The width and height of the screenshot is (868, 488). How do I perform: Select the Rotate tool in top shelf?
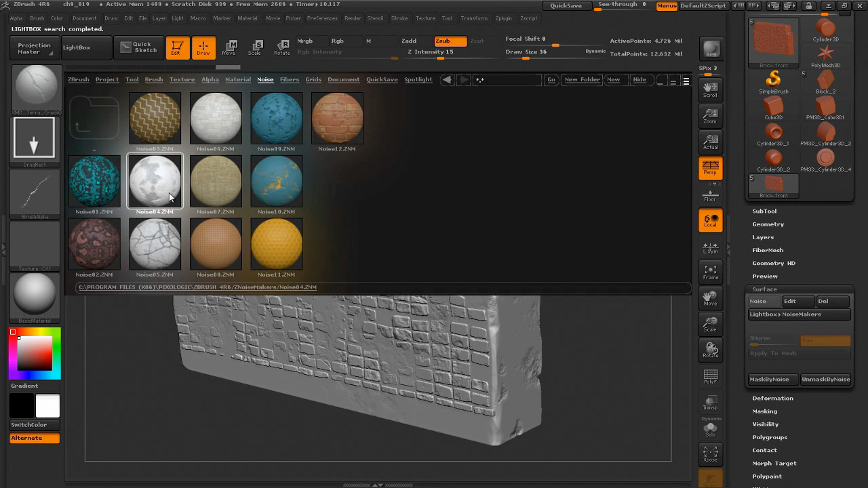coord(281,47)
